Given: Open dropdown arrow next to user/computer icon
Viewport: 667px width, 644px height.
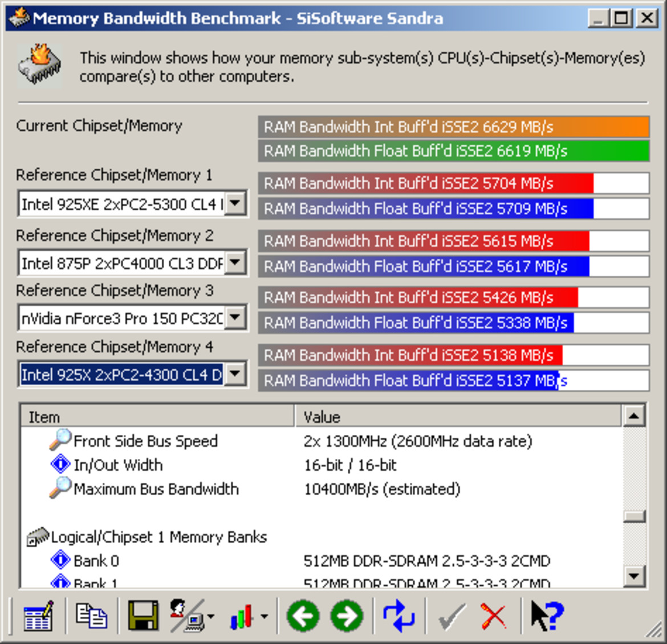Looking at the screenshot, I should tap(212, 616).
